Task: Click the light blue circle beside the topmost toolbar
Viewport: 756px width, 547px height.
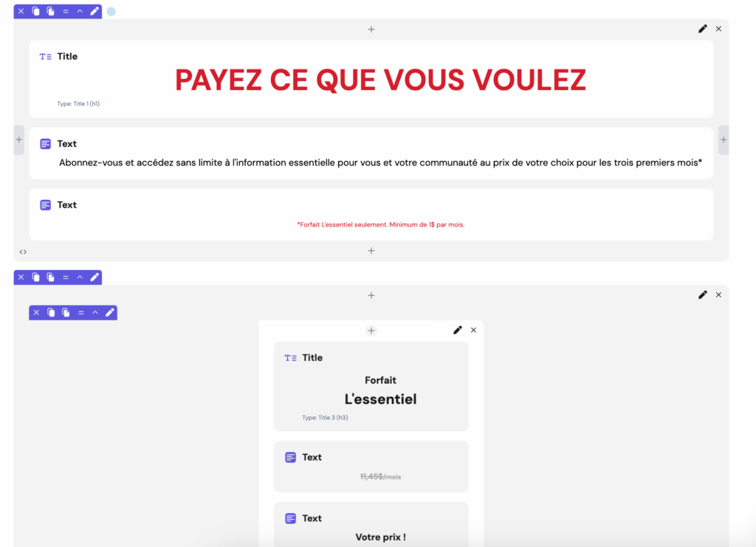Action: (111, 12)
